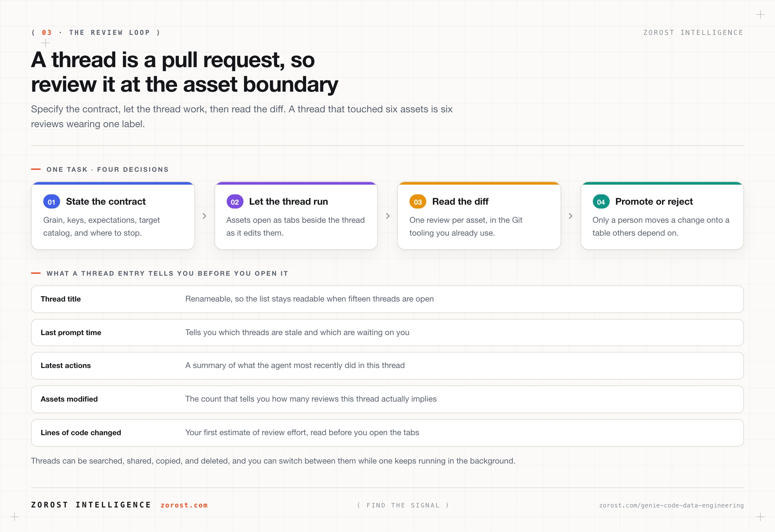
Task: Click 'Tells you which threads are stale' description
Action: (x=297, y=333)
